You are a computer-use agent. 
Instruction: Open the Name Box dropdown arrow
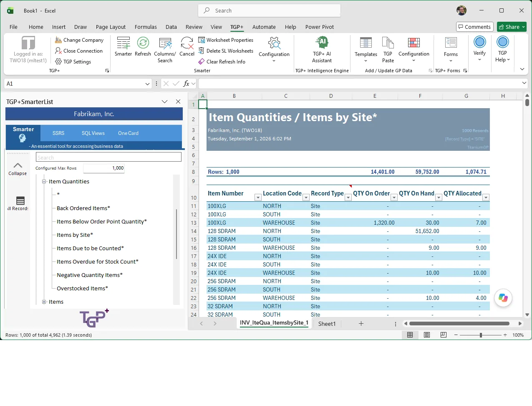coord(147,84)
